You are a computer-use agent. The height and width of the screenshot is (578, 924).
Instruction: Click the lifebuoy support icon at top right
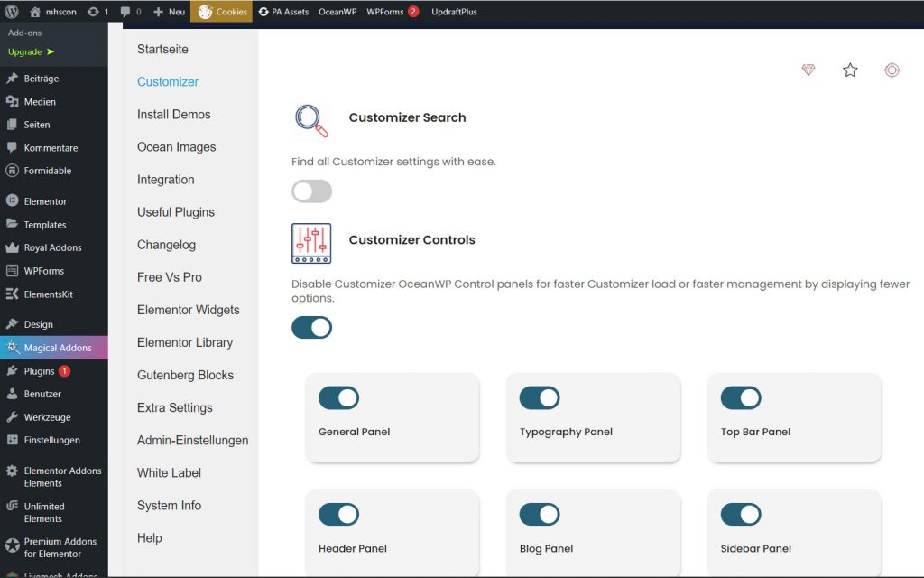click(892, 70)
